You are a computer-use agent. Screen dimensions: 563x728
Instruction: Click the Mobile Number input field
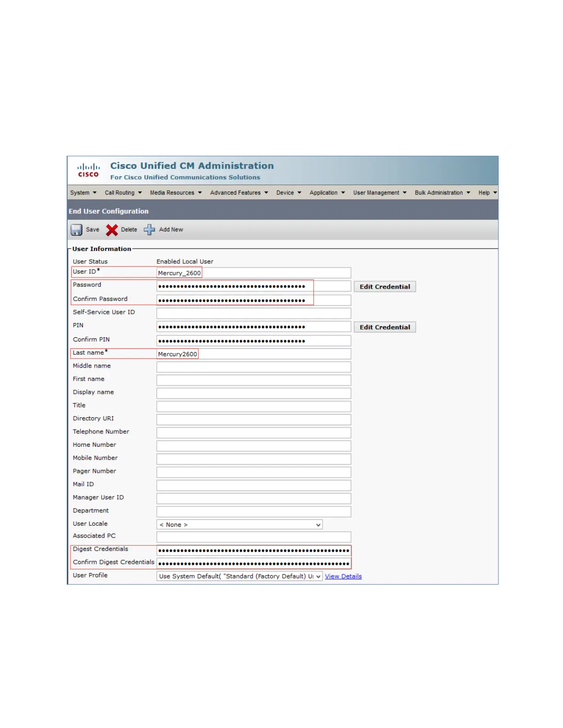[x=254, y=460]
